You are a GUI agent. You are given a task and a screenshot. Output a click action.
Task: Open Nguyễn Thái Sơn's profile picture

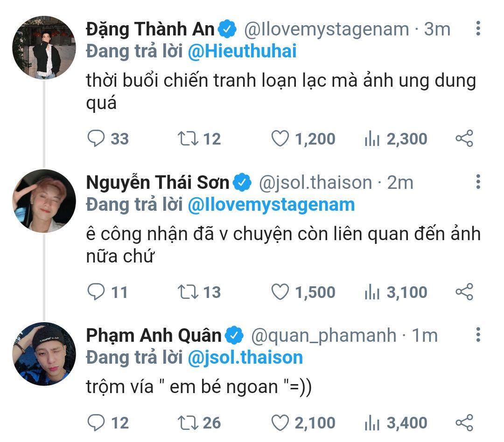(x=44, y=200)
